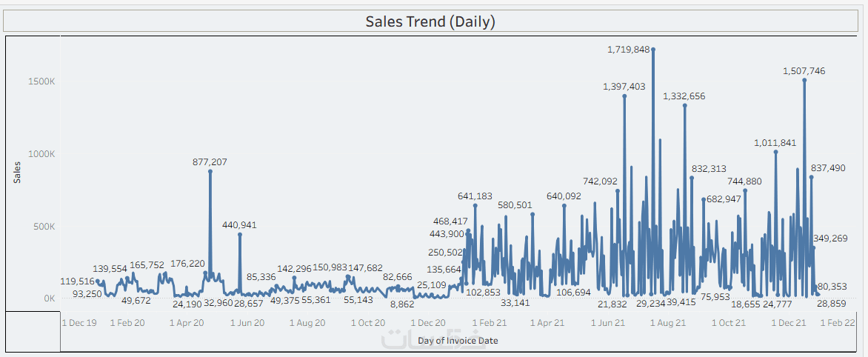The width and height of the screenshot is (868, 357).
Task: Select the 1,719,848 peak data point
Action: (x=652, y=50)
